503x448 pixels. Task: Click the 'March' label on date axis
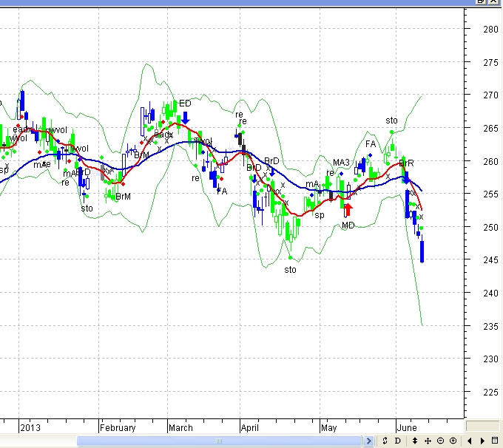180,428
